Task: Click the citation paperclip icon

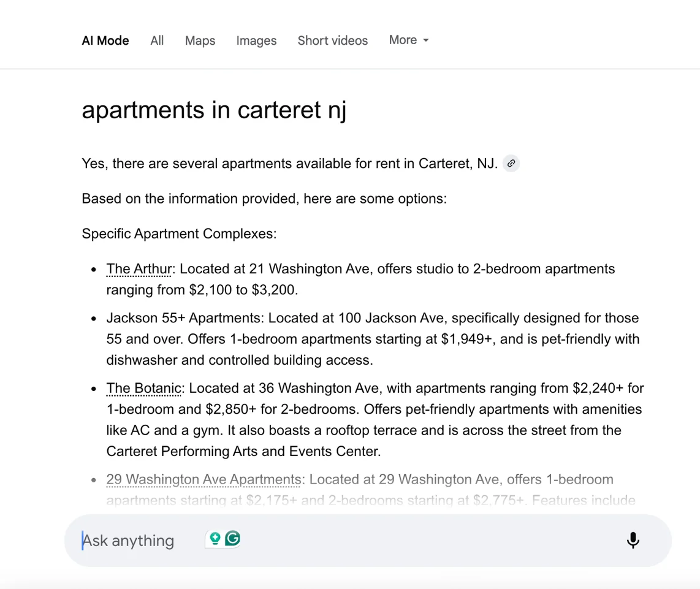Action: 511,163
